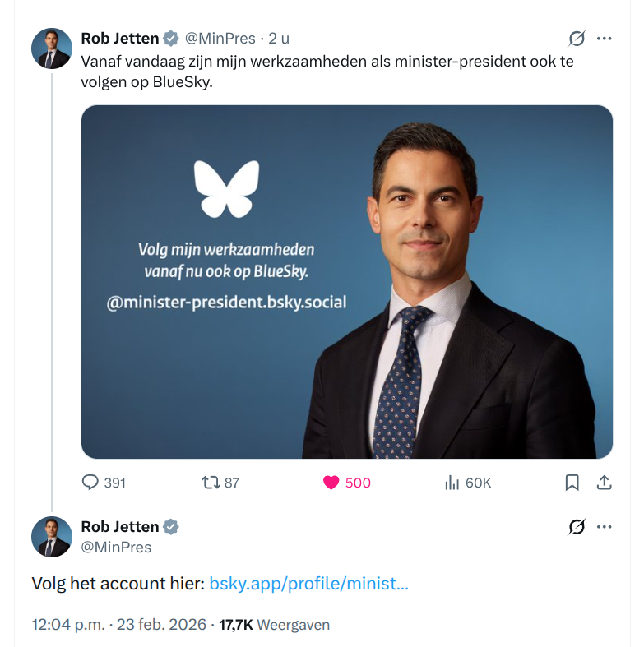
Task: Open view analytics bar chart icon
Action: 452,483
